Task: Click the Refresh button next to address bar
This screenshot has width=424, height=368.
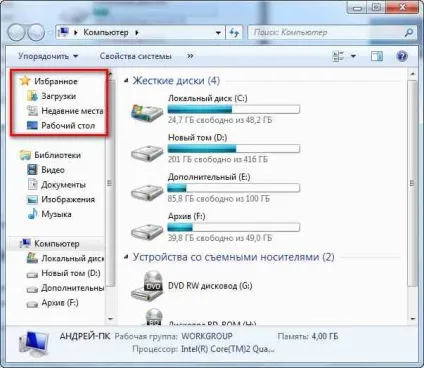Action: click(234, 33)
